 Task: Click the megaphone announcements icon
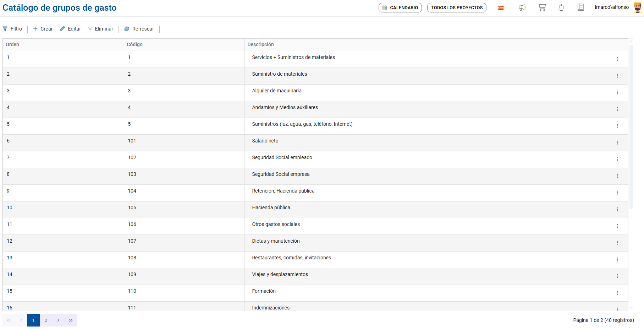click(x=522, y=7)
